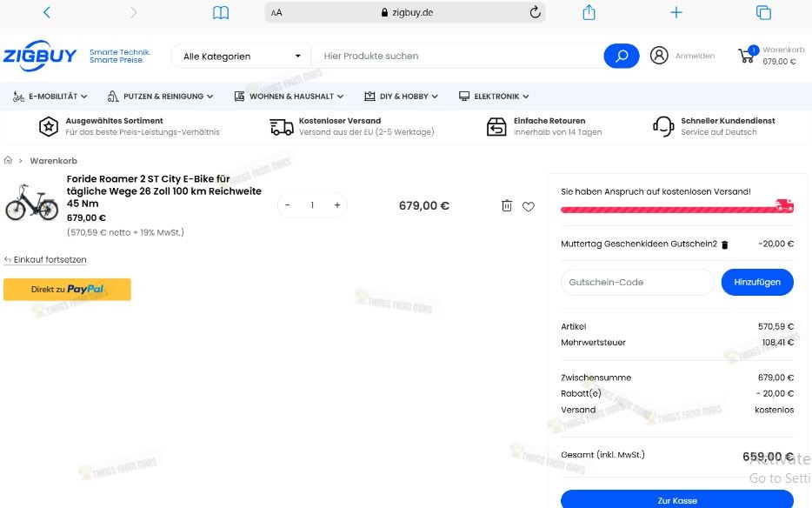The image size is (812, 508).
Task: Click the blue search magnifier button
Action: (x=622, y=56)
